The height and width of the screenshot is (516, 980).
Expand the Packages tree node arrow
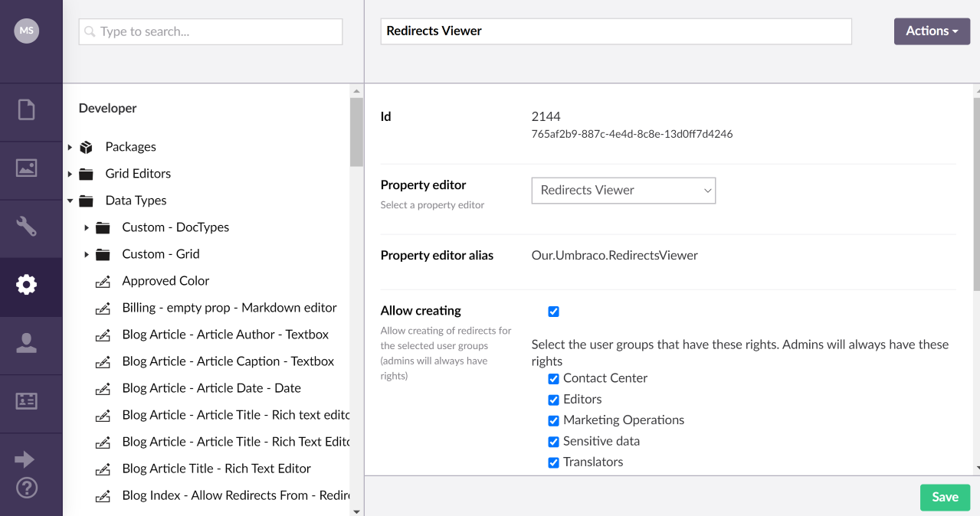pos(70,147)
